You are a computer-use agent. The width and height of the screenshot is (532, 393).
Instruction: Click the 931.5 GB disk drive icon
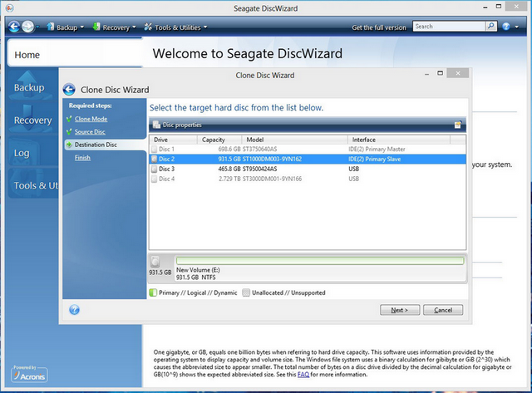click(x=156, y=262)
